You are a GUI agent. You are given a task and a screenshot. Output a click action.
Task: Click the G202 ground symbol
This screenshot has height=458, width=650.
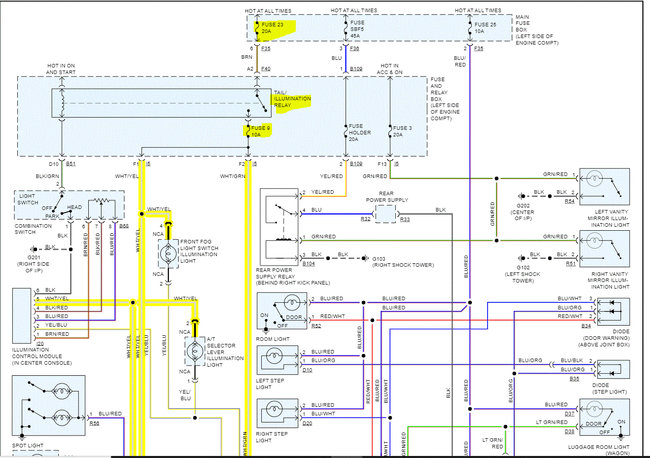click(x=521, y=196)
